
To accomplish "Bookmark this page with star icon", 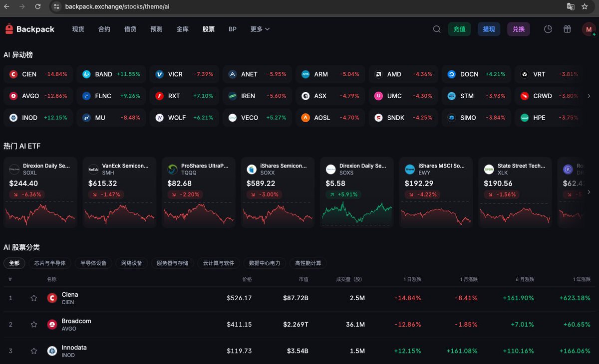I will pos(585,7).
